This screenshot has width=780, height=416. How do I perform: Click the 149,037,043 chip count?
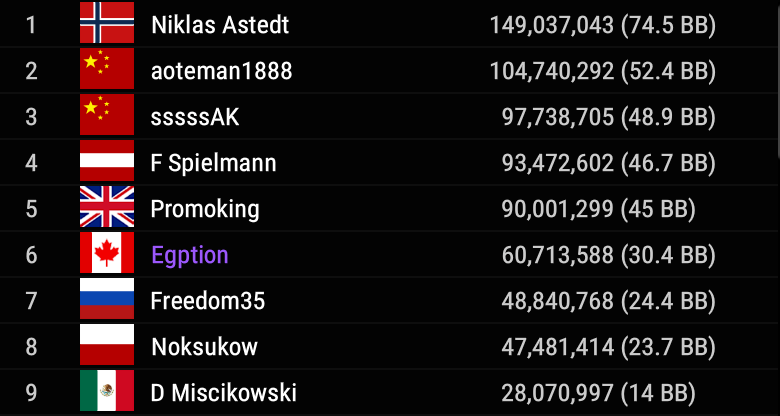click(x=551, y=24)
